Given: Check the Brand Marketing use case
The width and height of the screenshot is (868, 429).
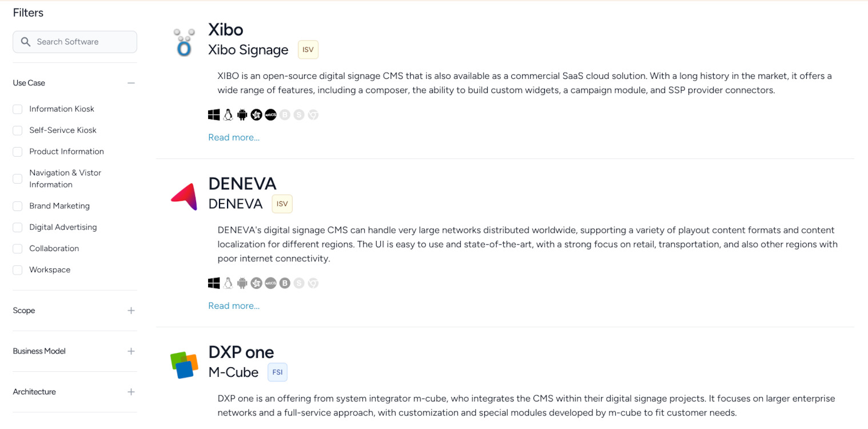Looking at the screenshot, I should coord(17,206).
